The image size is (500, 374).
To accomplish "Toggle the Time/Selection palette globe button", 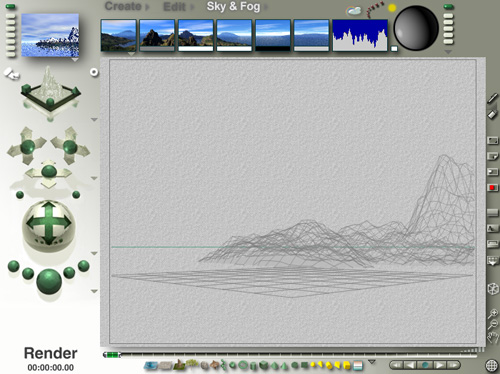I will pos(492,366).
